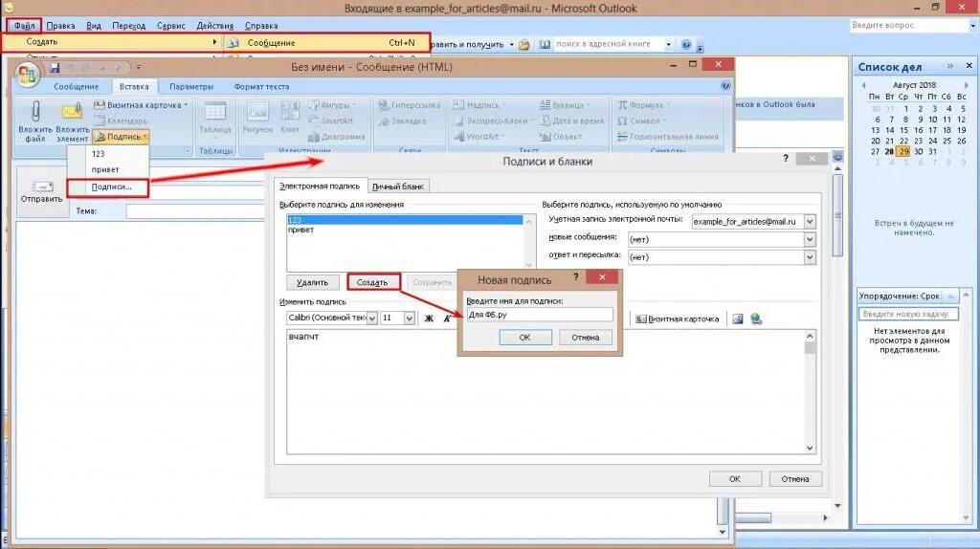Screen dimensions: 980x549
Task: Click the Календарь ribbon item
Action: [122, 121]
